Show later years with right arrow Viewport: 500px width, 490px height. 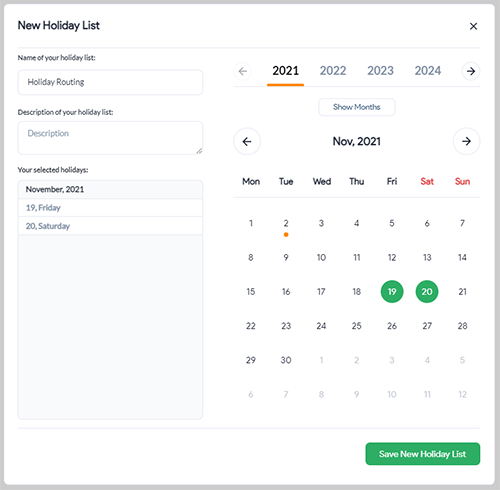[x=471, y=71]
